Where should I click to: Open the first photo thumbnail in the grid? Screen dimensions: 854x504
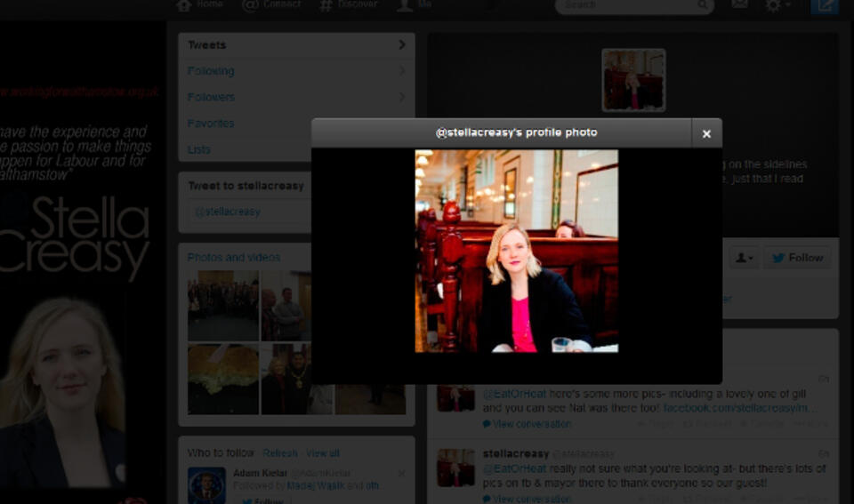click(x=222, y=306)
